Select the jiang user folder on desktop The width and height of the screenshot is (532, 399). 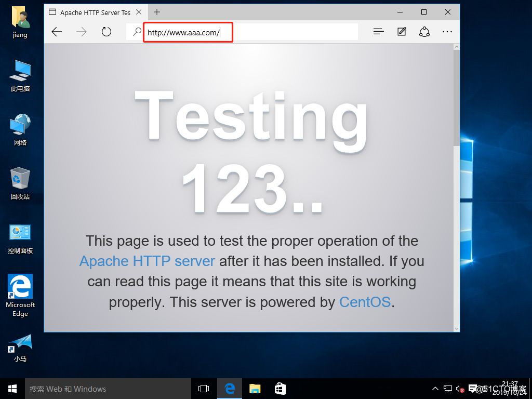(x=20, y=21)
